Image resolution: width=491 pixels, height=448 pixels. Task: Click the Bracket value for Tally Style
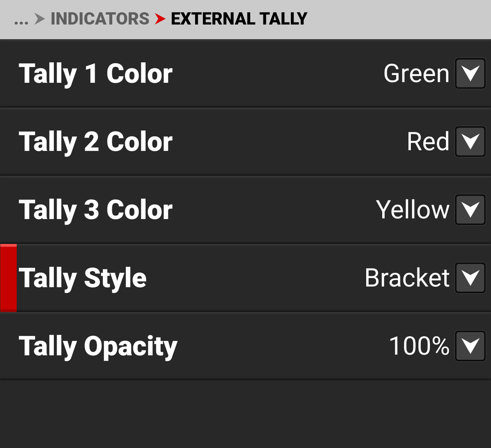coord(407,278)
